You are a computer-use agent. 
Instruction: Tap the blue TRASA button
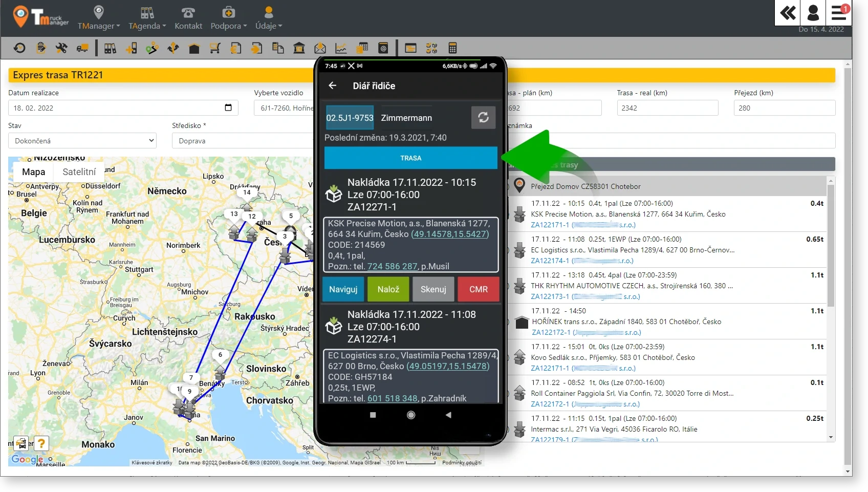tap(410, 158)
